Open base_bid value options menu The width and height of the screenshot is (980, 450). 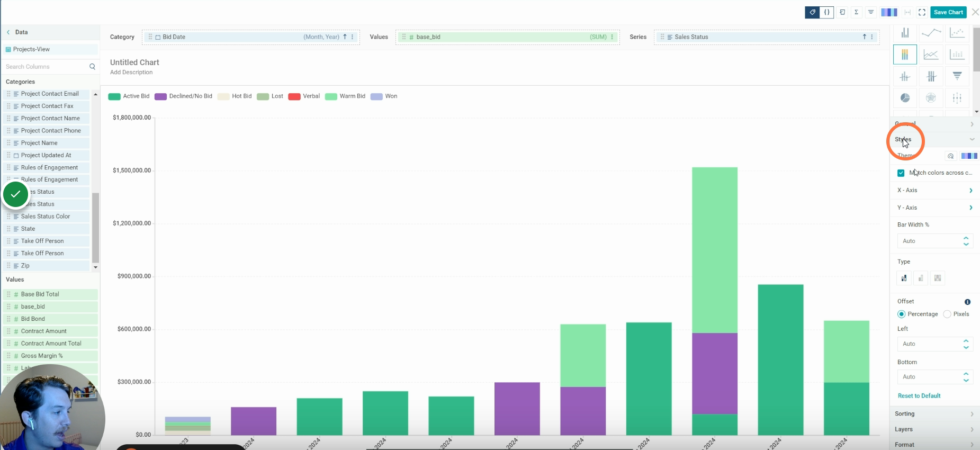pos(613,37)
